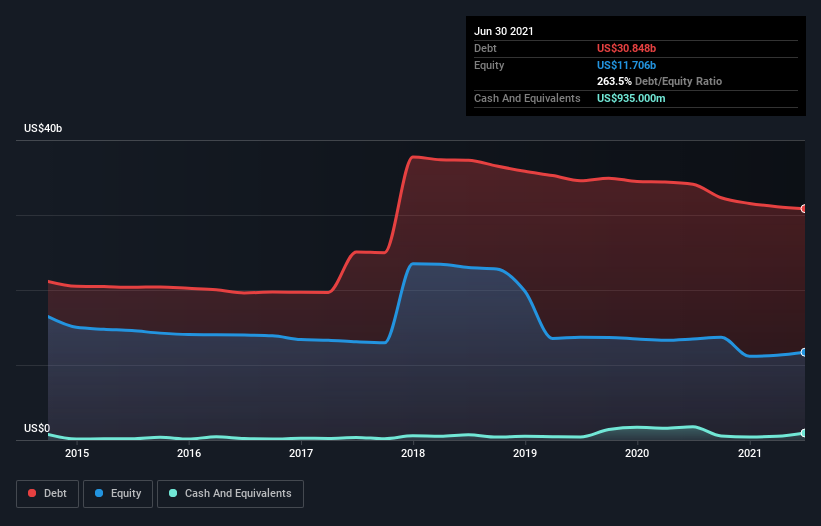Click the 2021 x-axis label
The image size is (821, 526).
click(749, 453)
